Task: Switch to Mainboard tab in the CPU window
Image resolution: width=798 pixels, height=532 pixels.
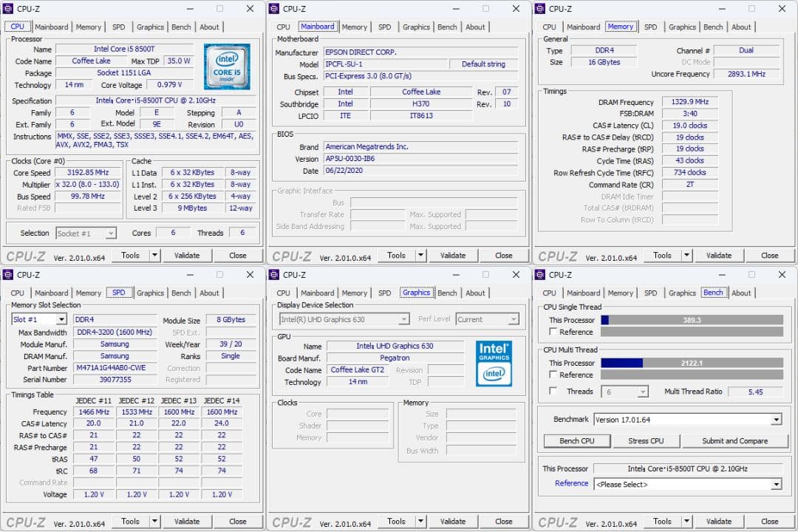Action: tap(52, 27)
